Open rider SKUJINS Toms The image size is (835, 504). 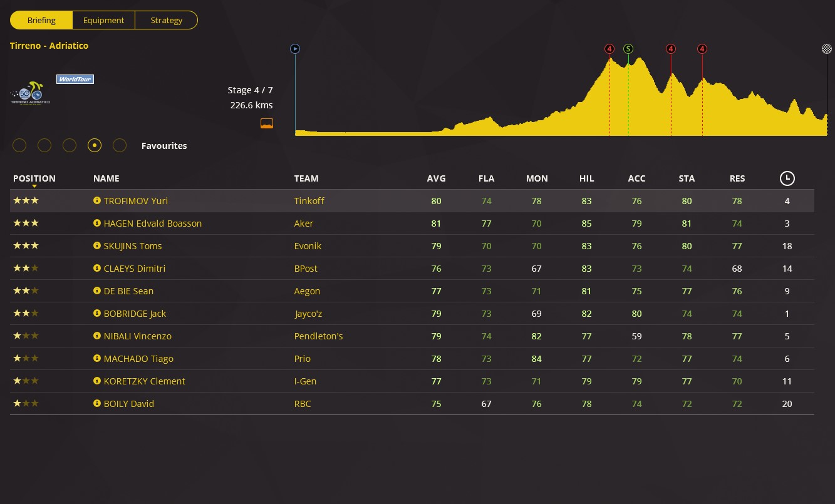(133, 246)
